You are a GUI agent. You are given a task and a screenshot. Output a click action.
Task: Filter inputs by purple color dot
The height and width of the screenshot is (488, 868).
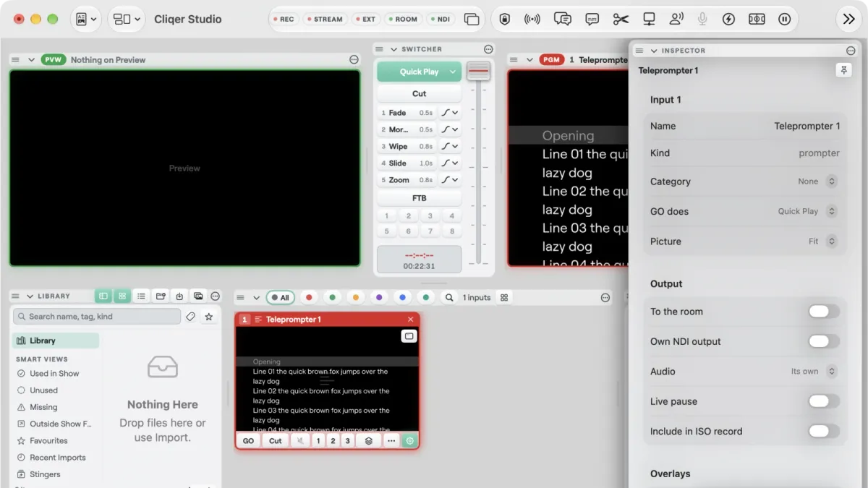379,297
